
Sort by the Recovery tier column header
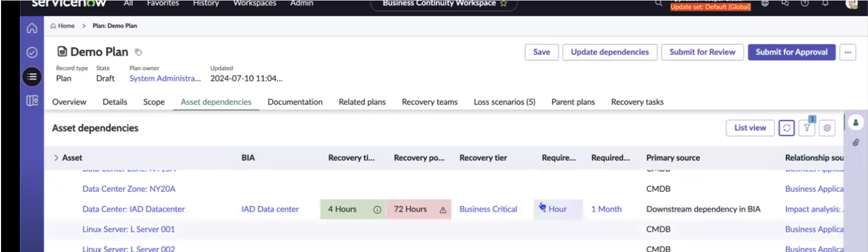483,158
